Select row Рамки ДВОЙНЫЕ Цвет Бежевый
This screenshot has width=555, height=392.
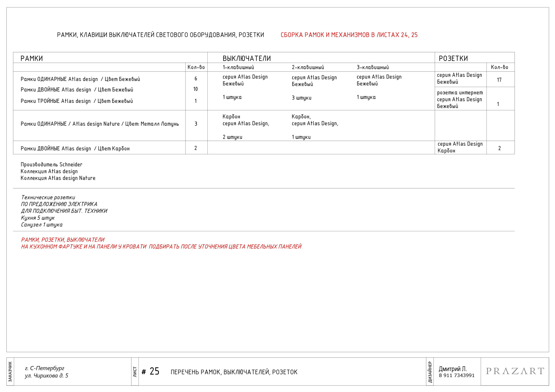click(77, 90)
